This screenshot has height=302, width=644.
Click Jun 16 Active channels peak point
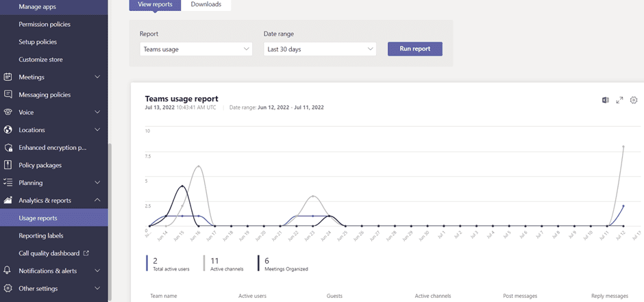pyautogui.click(x=199, y=166)
